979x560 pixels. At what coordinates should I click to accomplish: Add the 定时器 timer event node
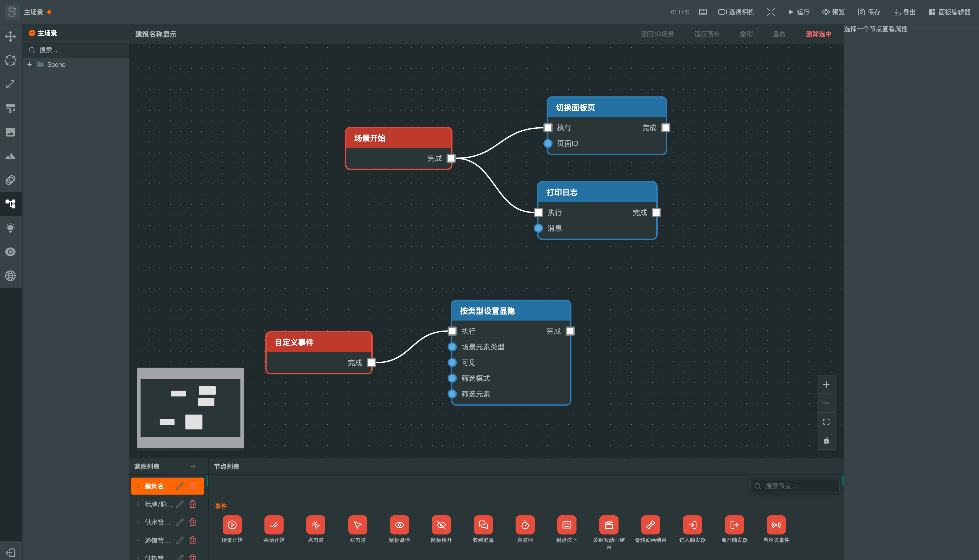click(x=525, y=529)
